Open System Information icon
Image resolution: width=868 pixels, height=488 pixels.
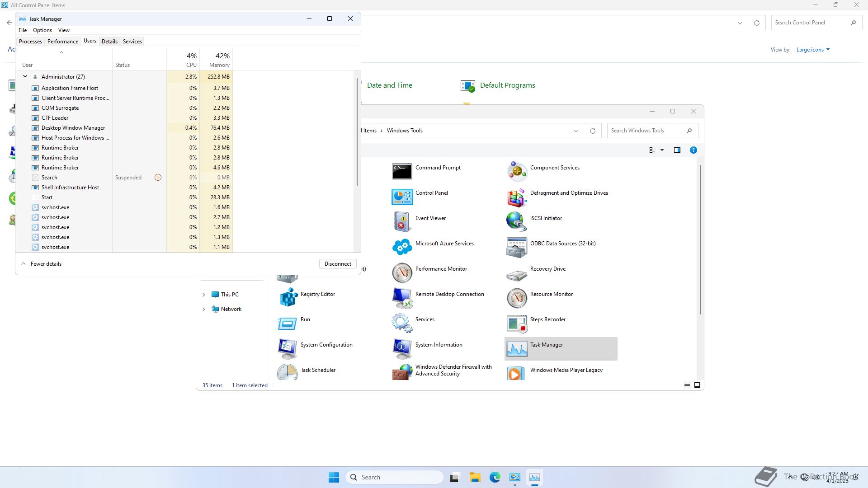(x=401, y=348)
